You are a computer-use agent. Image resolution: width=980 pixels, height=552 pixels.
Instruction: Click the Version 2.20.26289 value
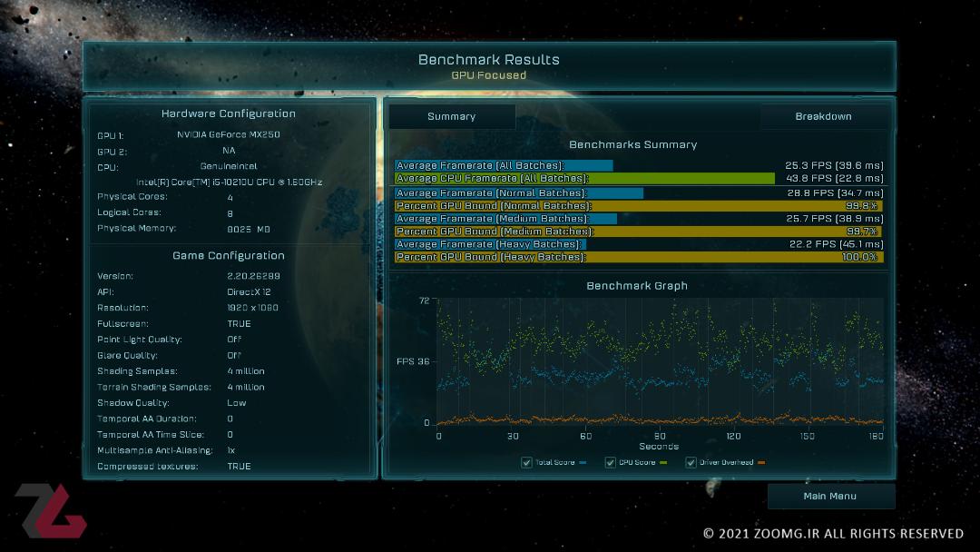coord(253,276)
